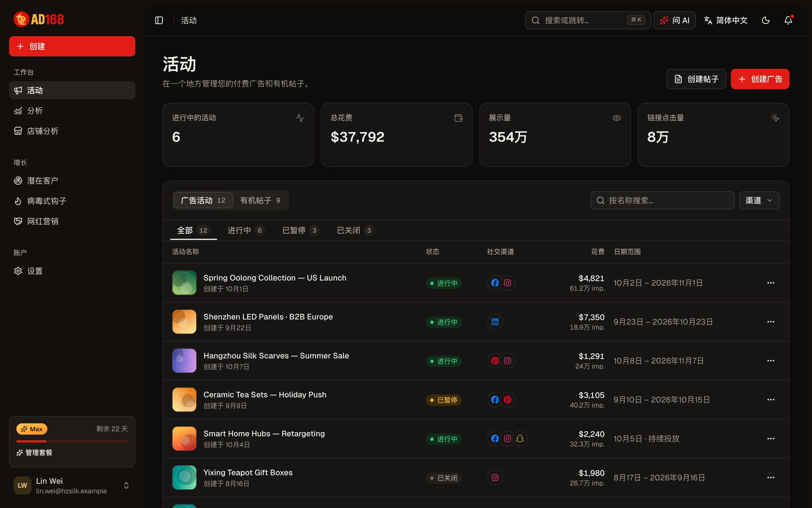Open 店铺分析 in the sidebar

72,131
